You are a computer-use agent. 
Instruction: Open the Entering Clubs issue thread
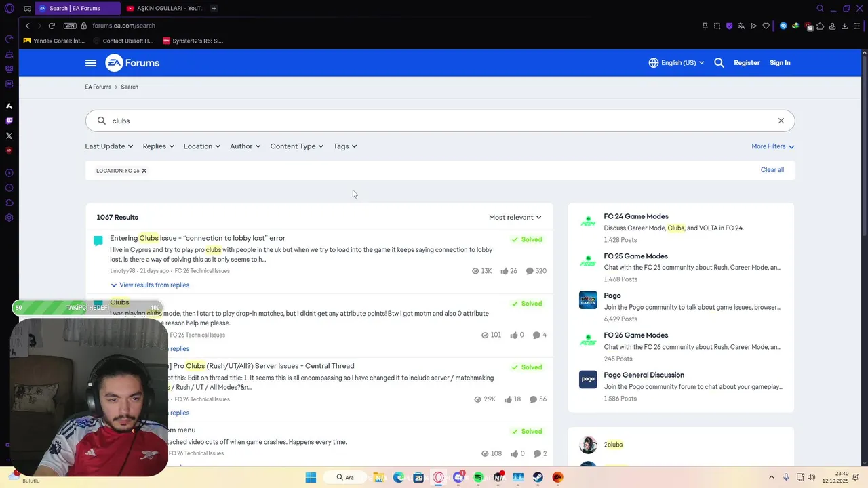point(197,238)
